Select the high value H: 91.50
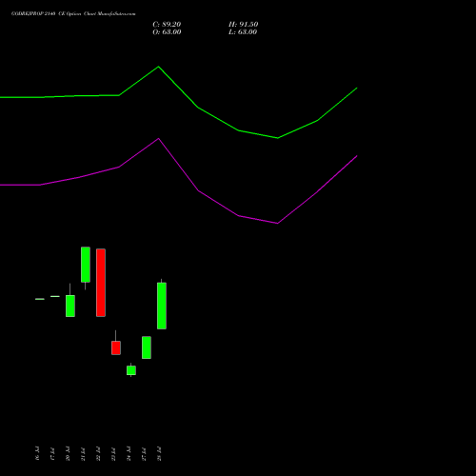Screen dimensions: 476x476 point(244,25)
